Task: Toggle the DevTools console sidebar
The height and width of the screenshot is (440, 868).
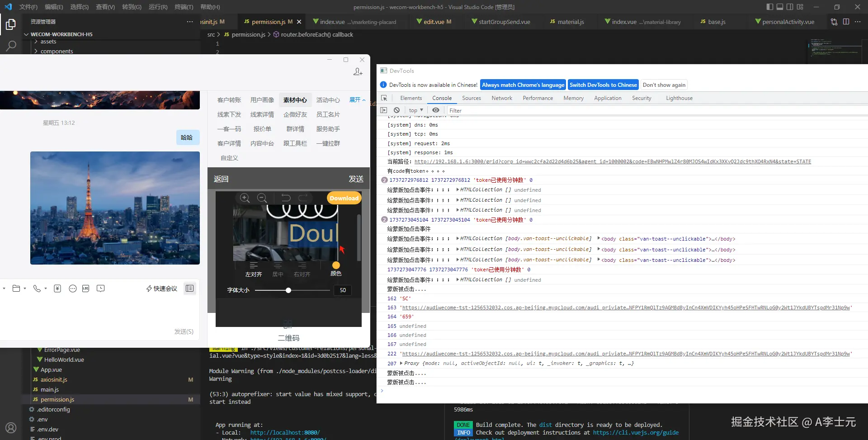Action: tap(384, 110)
